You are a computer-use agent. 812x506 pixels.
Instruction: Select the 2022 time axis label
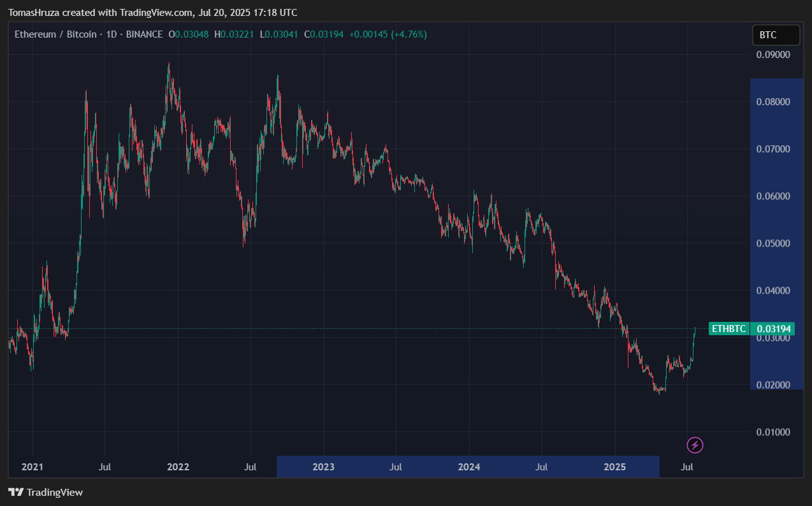coord(178,467)
